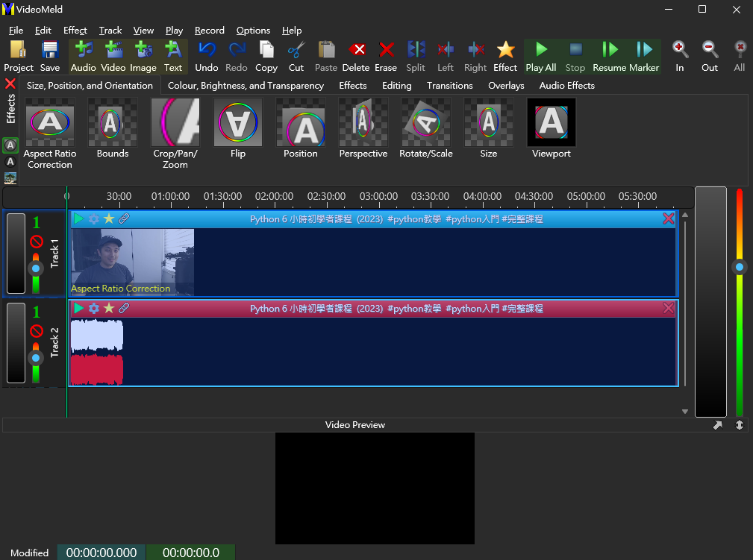This screenshot has width=753, height=560.
Task: Click the Marker button
Action: [644, 56]
